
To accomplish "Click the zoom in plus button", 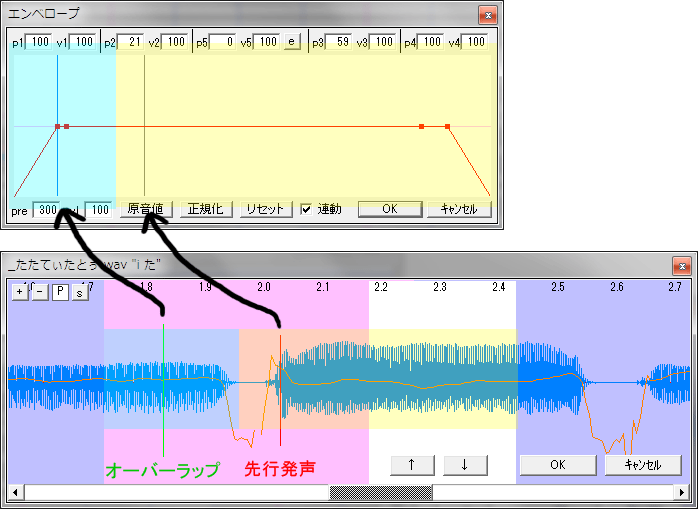I will click(x=19, y=292).
